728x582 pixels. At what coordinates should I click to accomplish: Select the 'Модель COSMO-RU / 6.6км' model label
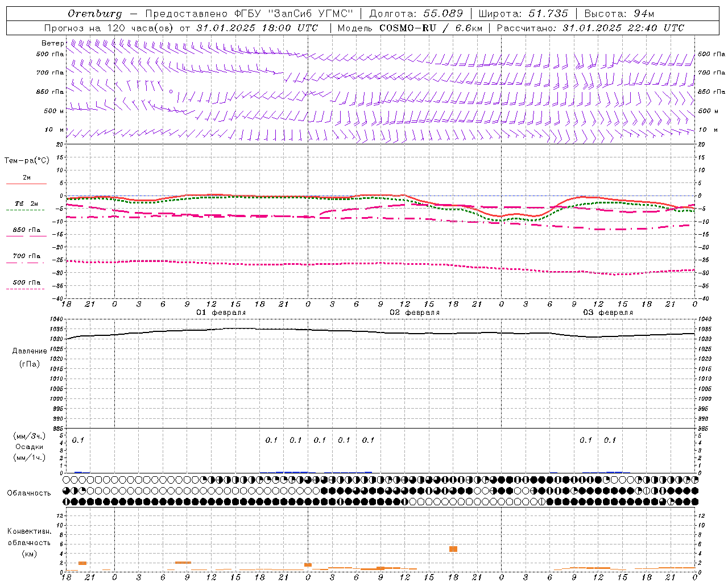click(410, 28)
